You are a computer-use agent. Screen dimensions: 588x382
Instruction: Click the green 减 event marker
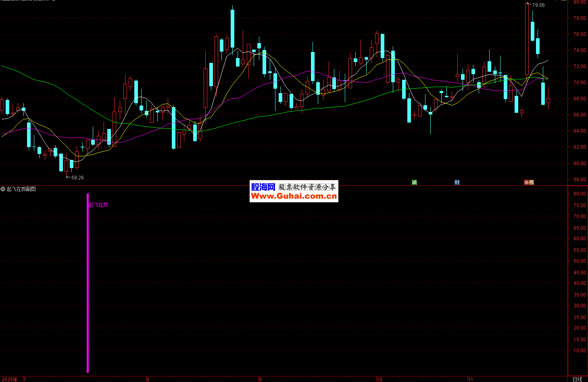point(414,183)
